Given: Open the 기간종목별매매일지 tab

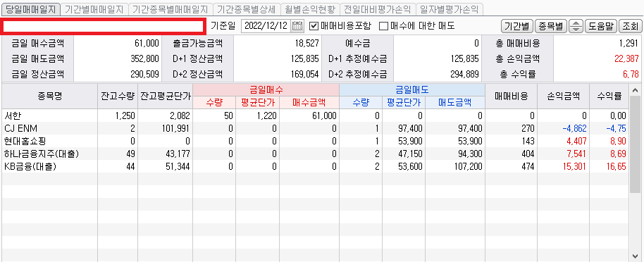Looking at the screenshot, I should coord(171,8).
